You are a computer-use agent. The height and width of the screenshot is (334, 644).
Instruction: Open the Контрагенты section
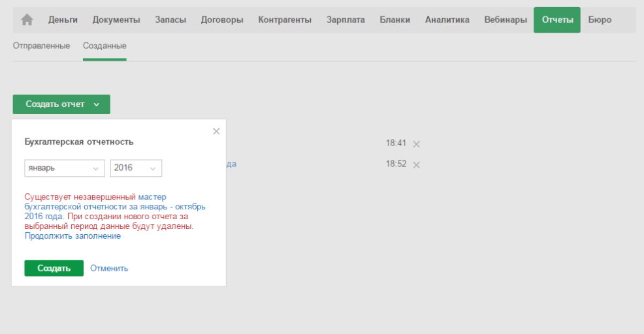click(285, 20)
